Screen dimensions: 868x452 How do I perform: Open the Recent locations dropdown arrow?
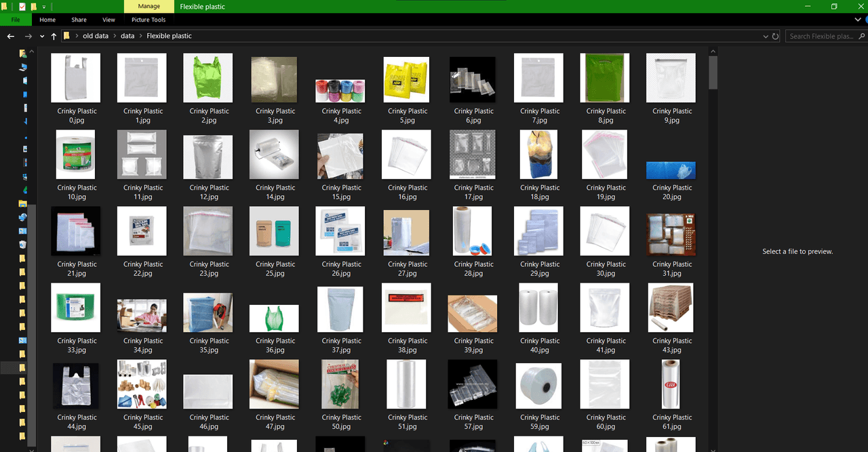(42, 36)
